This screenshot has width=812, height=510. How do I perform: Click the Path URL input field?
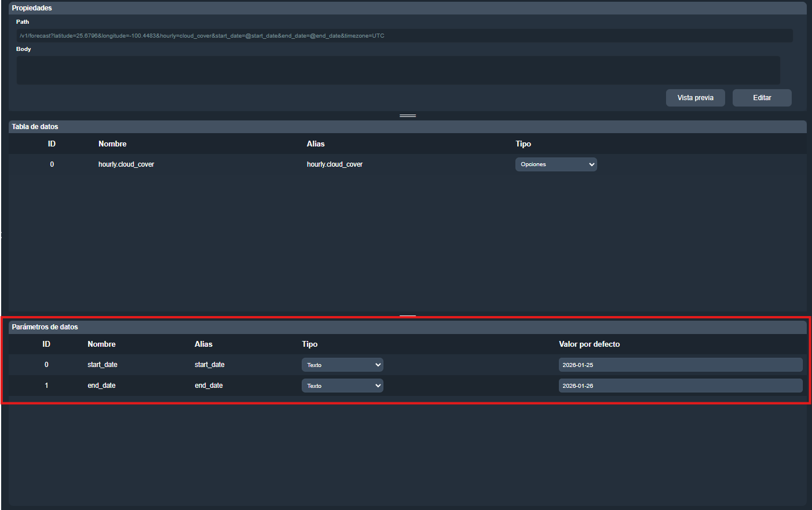[x=404, y=36]
